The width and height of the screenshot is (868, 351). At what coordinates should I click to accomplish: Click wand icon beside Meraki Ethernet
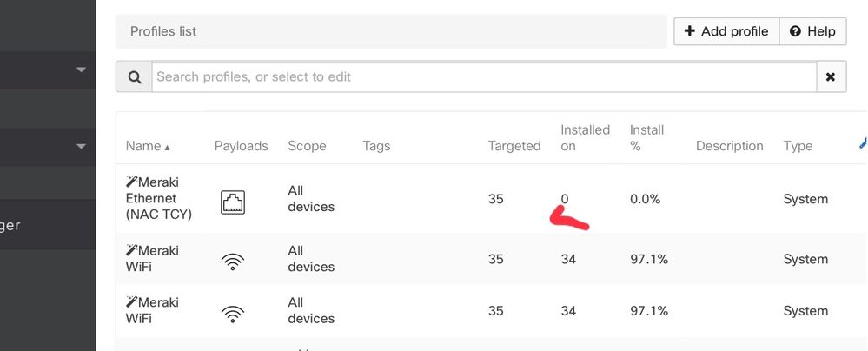[132, 182]
